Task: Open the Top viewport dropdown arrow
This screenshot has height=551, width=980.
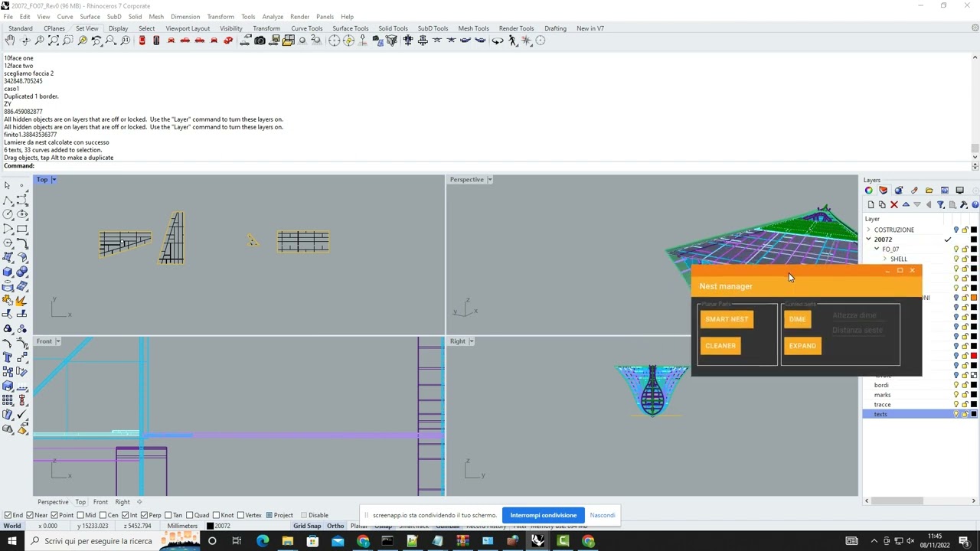Action: click(x=54, y=180)
